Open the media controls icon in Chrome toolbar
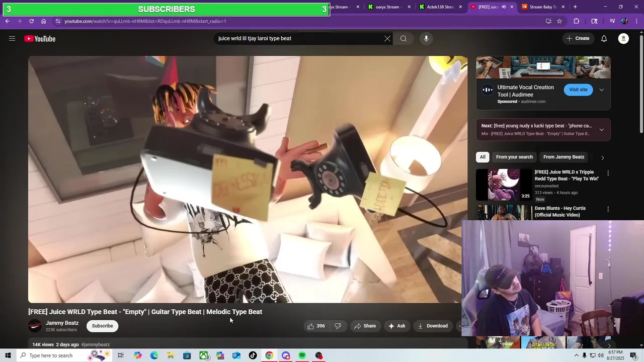This screenshot has height=362, width=644. point(612,21)
